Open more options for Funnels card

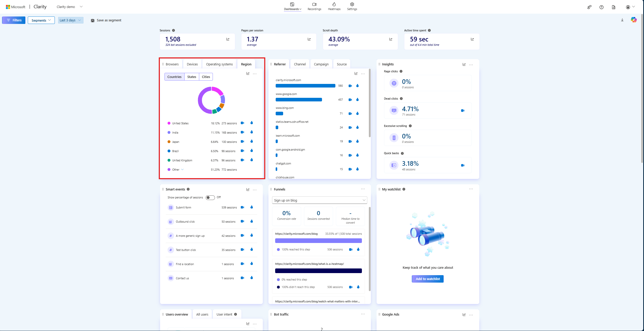coord(363,189)
